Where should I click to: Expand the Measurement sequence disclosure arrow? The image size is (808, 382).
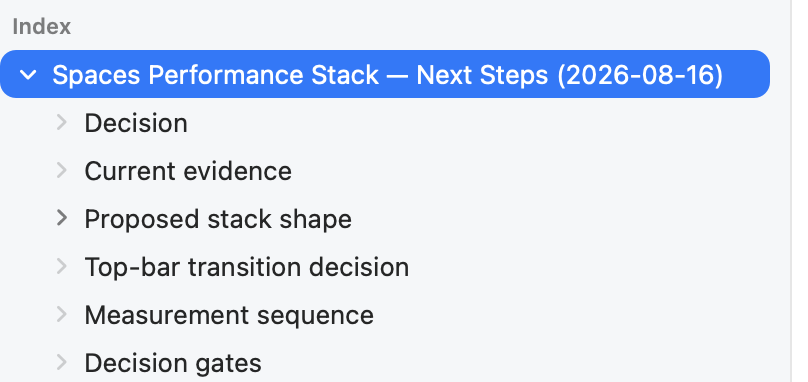click(x=62, y=314)
